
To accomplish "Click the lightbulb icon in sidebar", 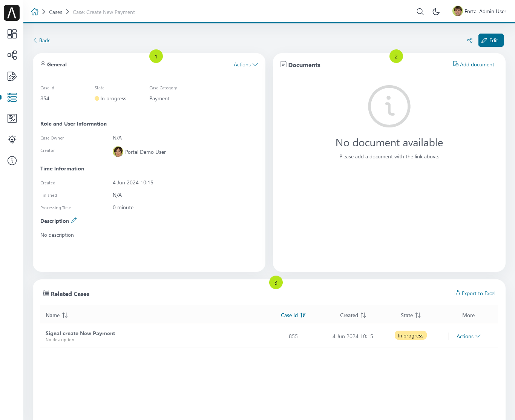I will pos(12,139).
